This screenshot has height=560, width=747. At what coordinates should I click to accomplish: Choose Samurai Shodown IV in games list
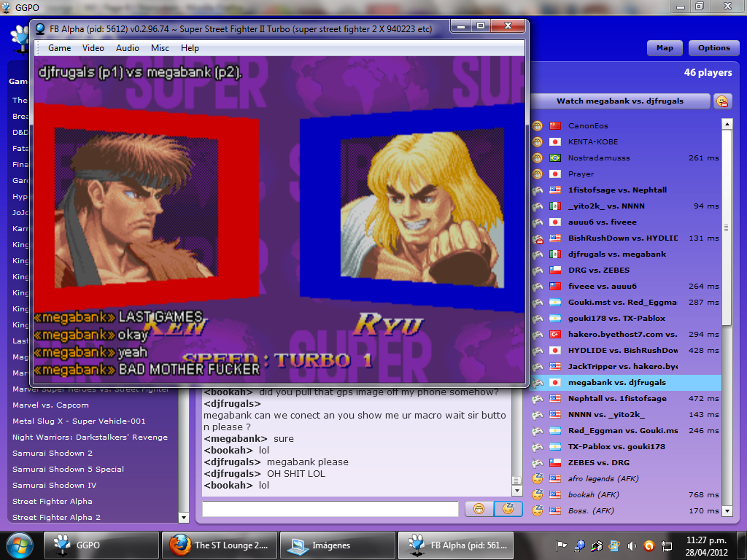[54, 485]
